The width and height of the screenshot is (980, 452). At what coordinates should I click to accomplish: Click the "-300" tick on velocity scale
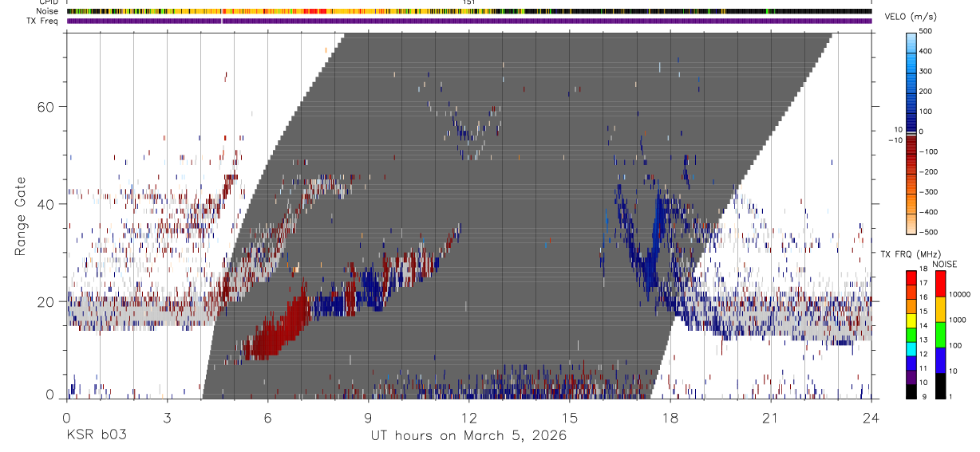(x=927, y=192)
